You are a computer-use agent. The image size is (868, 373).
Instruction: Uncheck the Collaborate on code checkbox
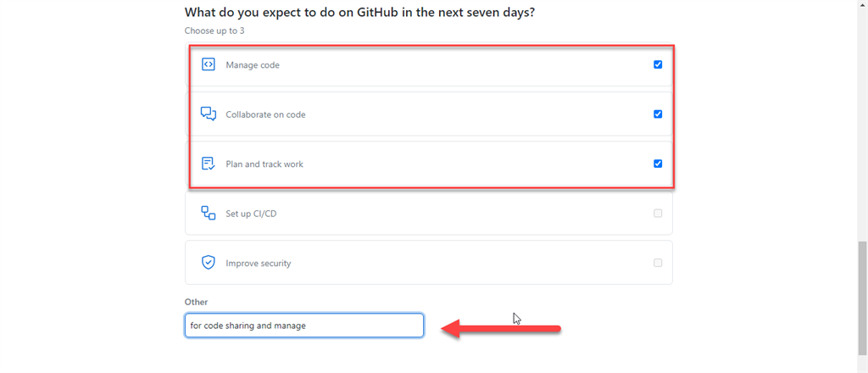658,114
